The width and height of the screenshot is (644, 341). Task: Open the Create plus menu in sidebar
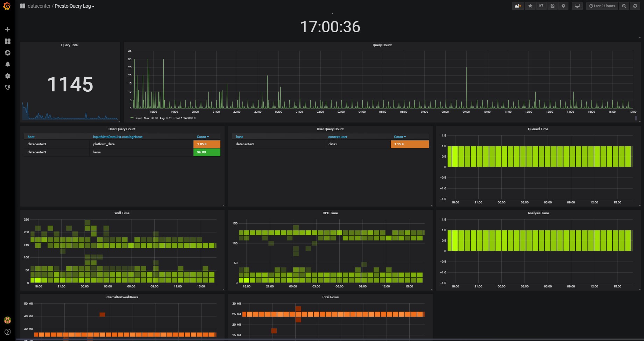pyautogui.click(x=7, y=29)
